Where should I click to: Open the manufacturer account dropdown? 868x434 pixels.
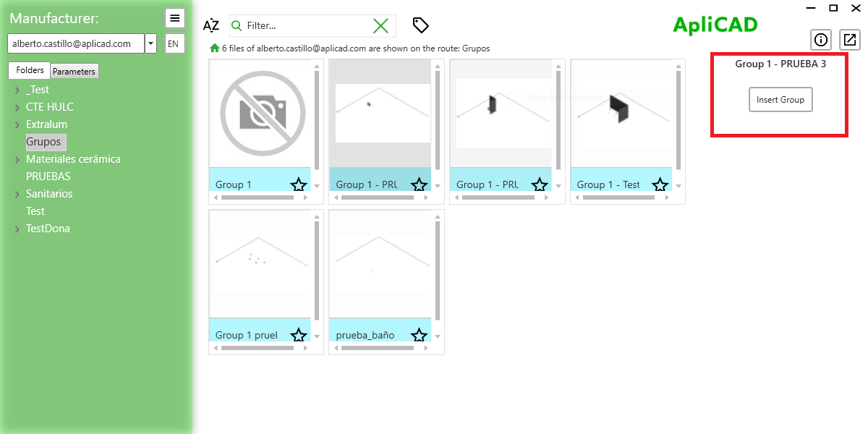click(150, 43)
